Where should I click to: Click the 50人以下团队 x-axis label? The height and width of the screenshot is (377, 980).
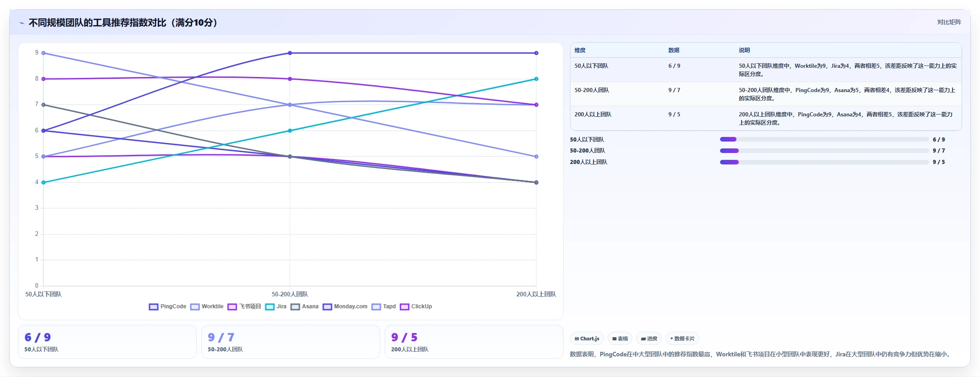click(x=44, y=294)
